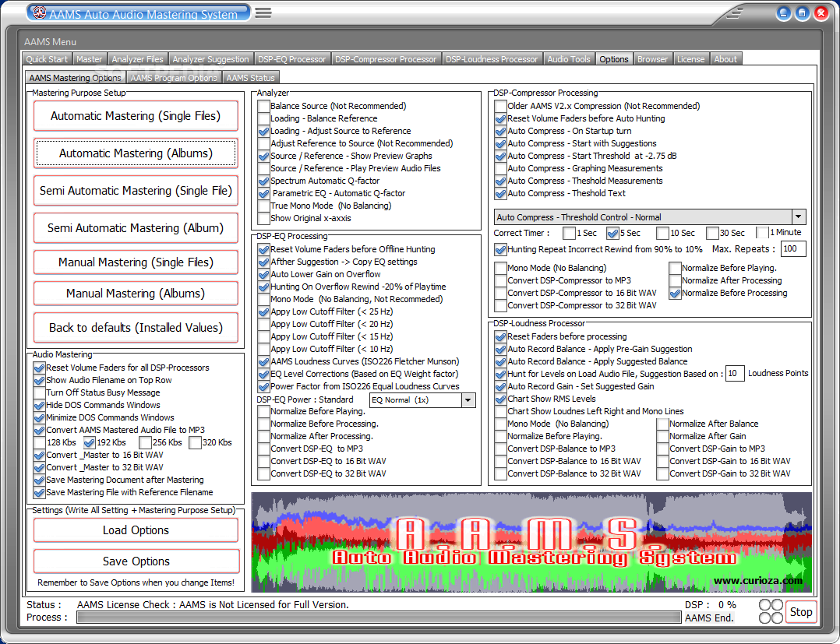Click the Load Options button
Screen dimensions: 840x644
[x=136, y=530]
